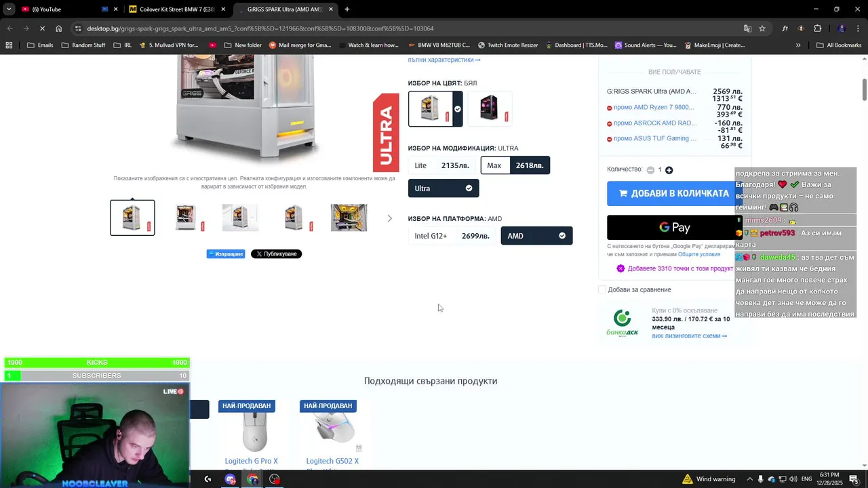868x488 pixels.
Task: Select the black case color option
Action: click(x=490, y=108)
